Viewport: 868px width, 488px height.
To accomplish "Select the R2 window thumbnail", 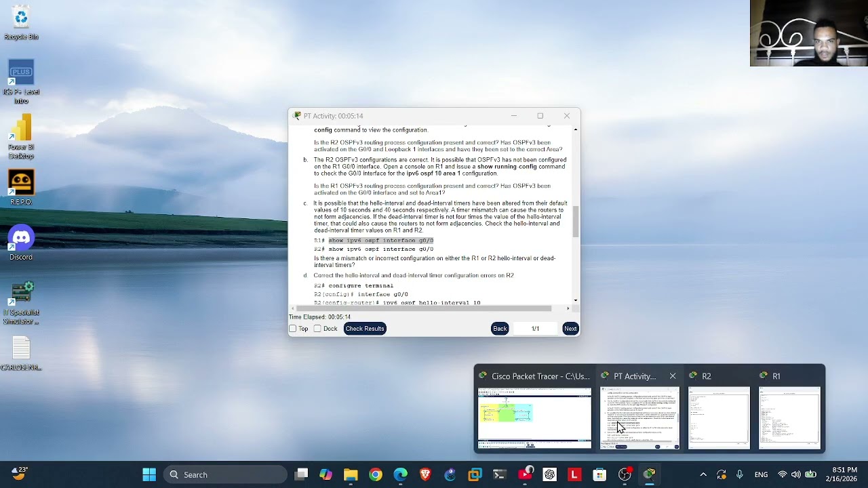I will (719, 418).
